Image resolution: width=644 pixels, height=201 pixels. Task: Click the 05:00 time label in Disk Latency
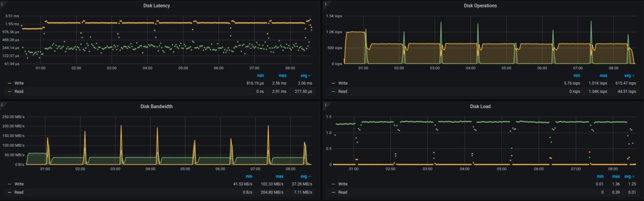[x=183, y=68]
